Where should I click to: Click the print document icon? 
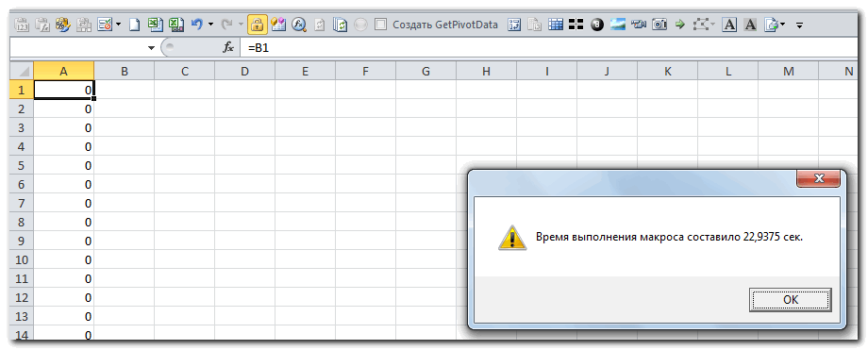coord(771,25)
